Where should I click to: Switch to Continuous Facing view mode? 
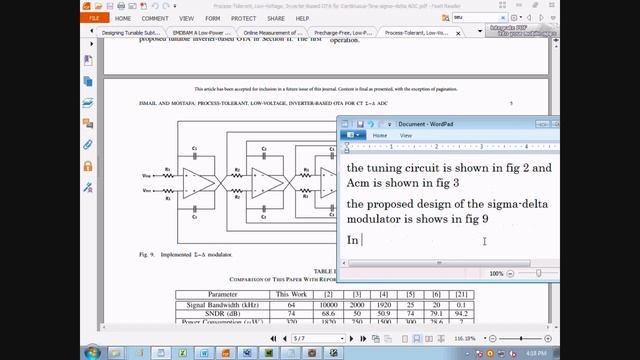tap(441, 339)
